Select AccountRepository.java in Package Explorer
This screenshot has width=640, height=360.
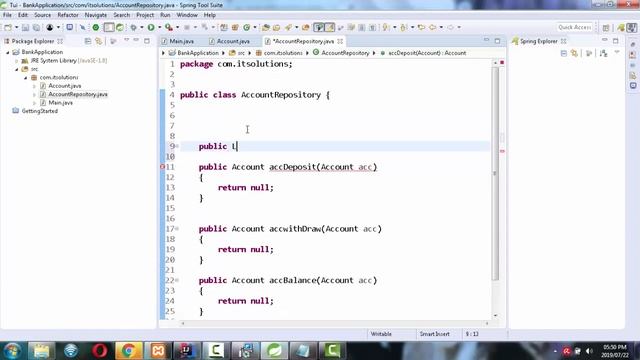pyautogui.click(x=78, y=94)
